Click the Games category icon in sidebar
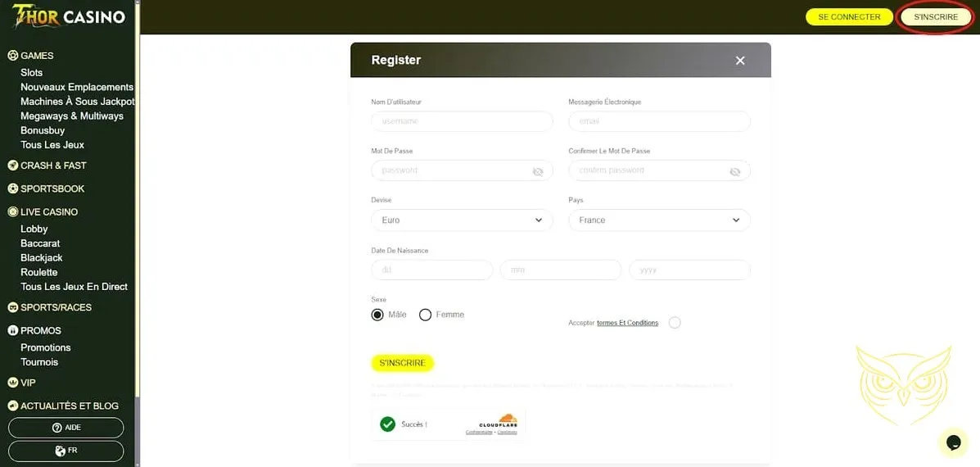Viewport: 980px width, 467px height. click(x=13, y=56)
